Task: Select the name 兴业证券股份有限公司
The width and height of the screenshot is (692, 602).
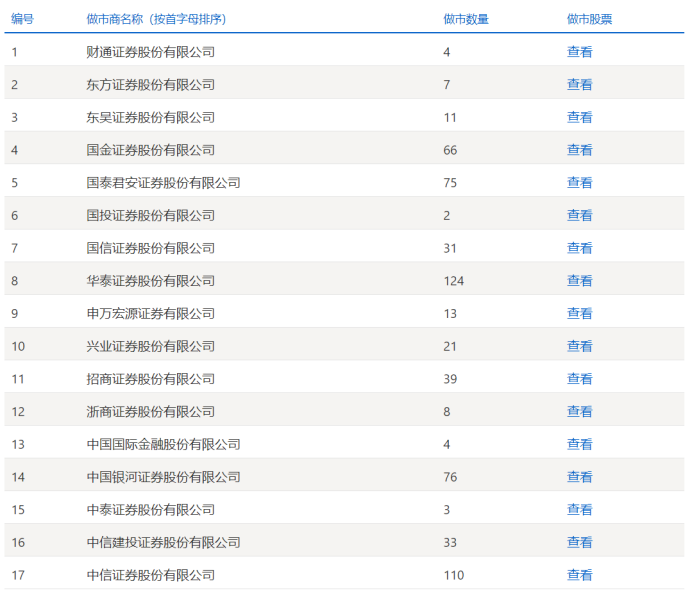Action: [150, 346]
